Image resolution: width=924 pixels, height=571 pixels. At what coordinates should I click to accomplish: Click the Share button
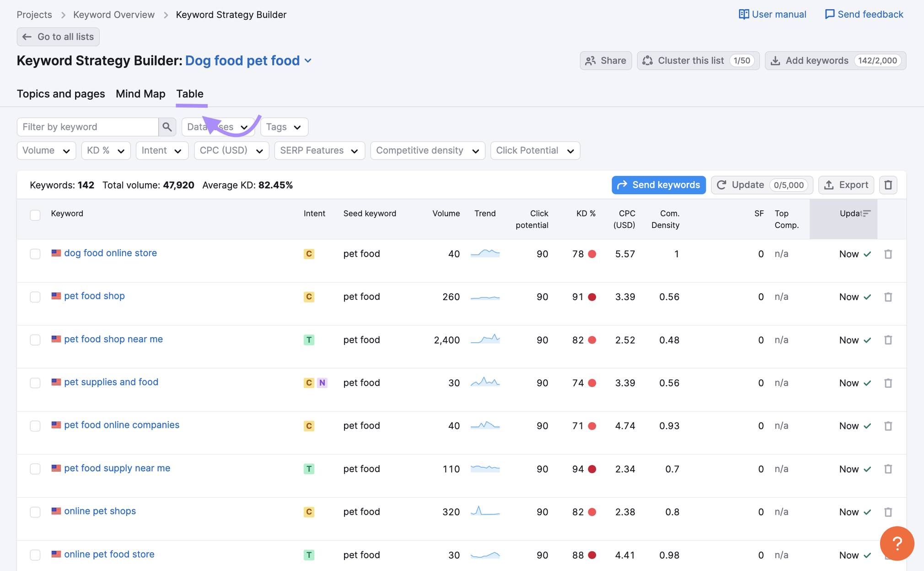pyautogui.click(x=606, y=60)
